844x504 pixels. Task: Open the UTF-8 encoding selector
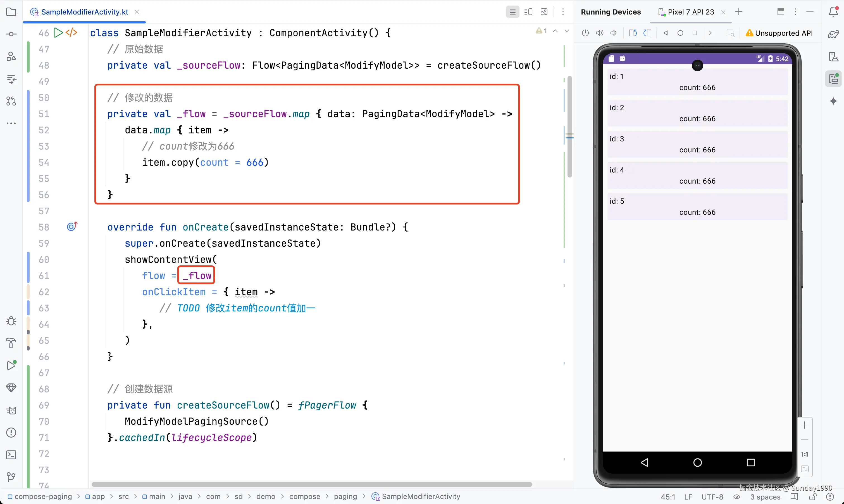[712, 497]
